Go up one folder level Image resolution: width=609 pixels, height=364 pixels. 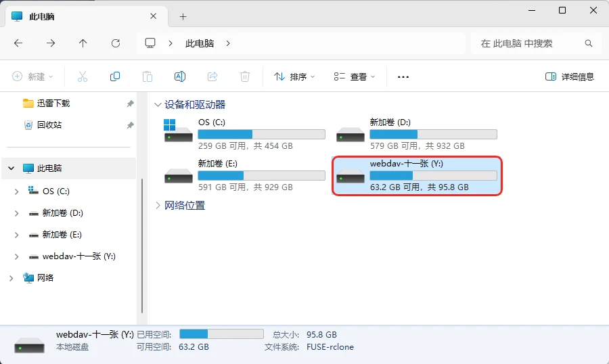coord(83,43)
